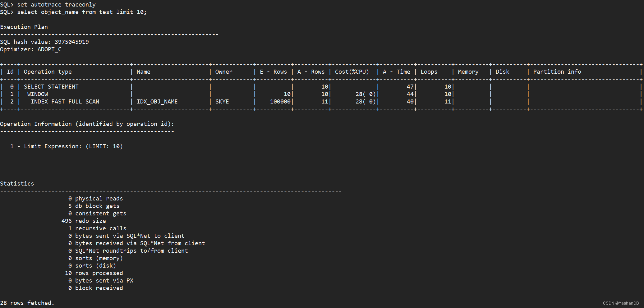
Task: Click the 'Optimizer: ADOPT_C' line
Action: tap(31, 49)
